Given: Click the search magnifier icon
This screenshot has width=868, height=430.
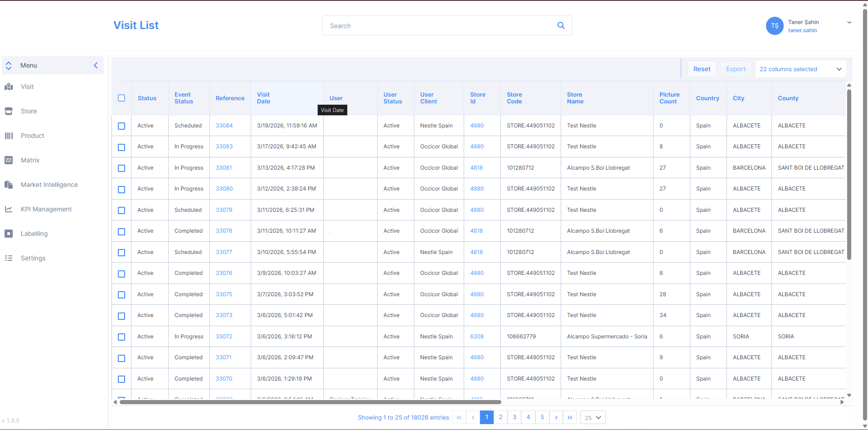Looking at the screenshot, I should pos(561,25).
